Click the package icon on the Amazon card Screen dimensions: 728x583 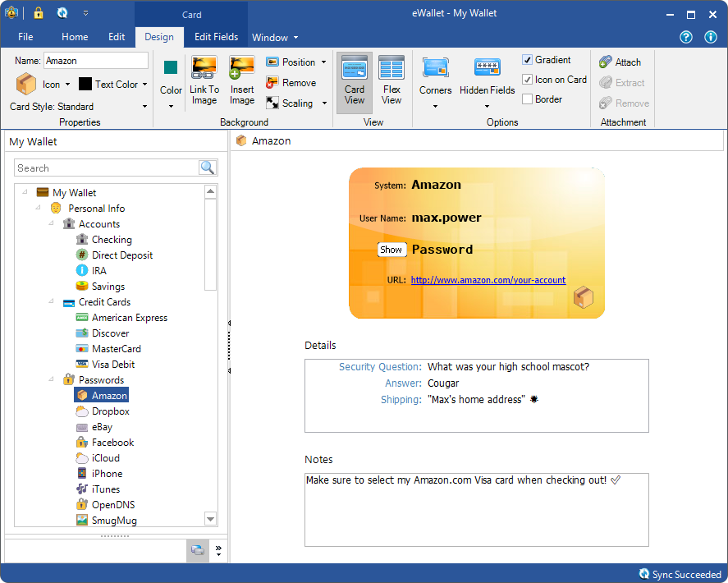coord(584,297)
